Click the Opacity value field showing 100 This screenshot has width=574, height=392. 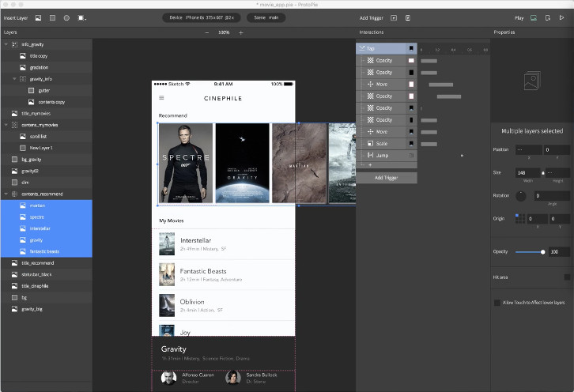pyautogui.click(x=559, y=252)
